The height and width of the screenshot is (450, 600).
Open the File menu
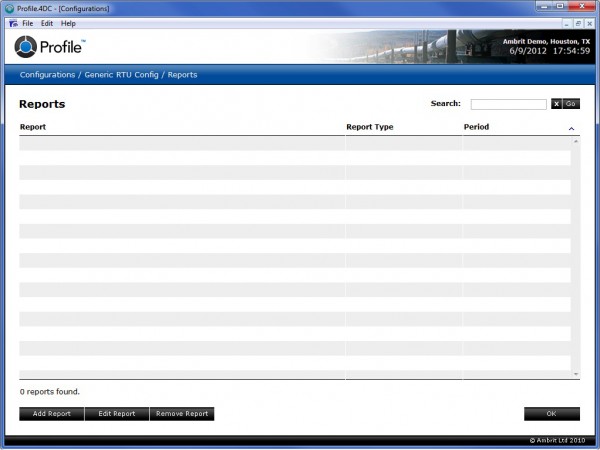[x=28, y=23]
